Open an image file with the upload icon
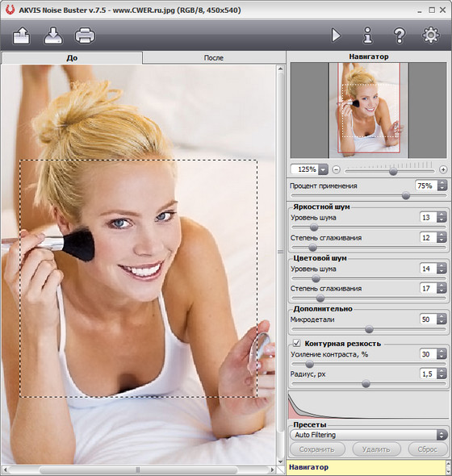This screenshot has height=476, width=452. [21, 35]
